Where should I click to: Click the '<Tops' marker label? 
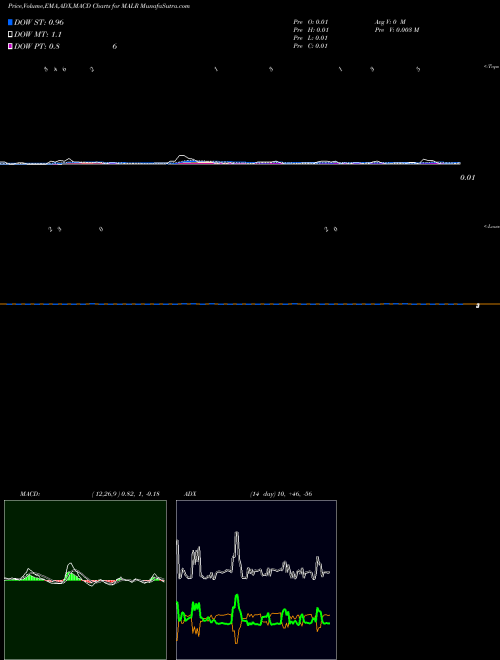492,67
